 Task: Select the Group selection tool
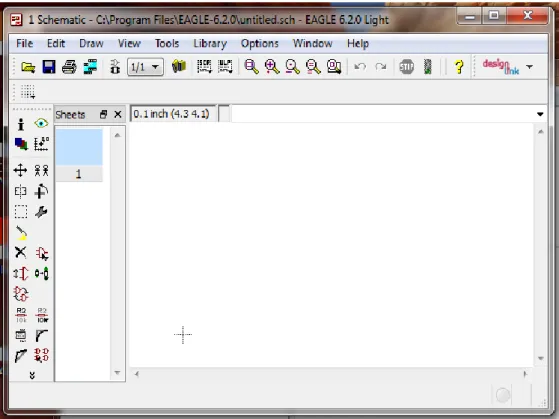pos(21,211)
